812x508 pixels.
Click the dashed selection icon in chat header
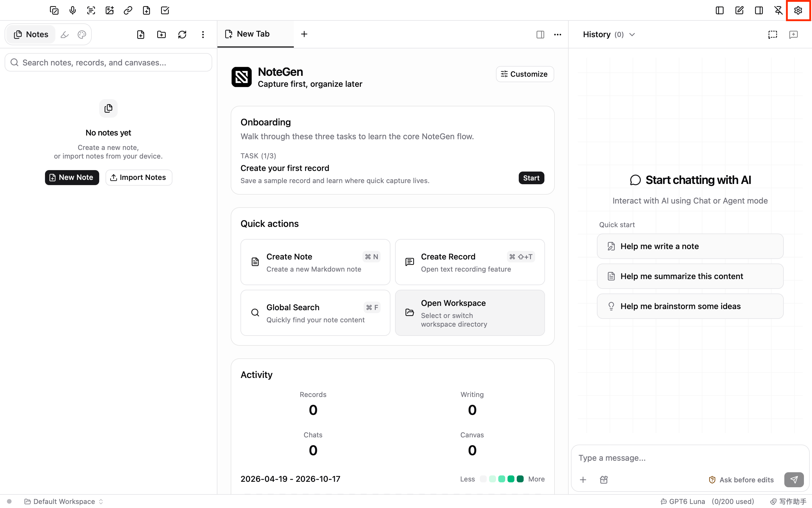pos(773,34)
